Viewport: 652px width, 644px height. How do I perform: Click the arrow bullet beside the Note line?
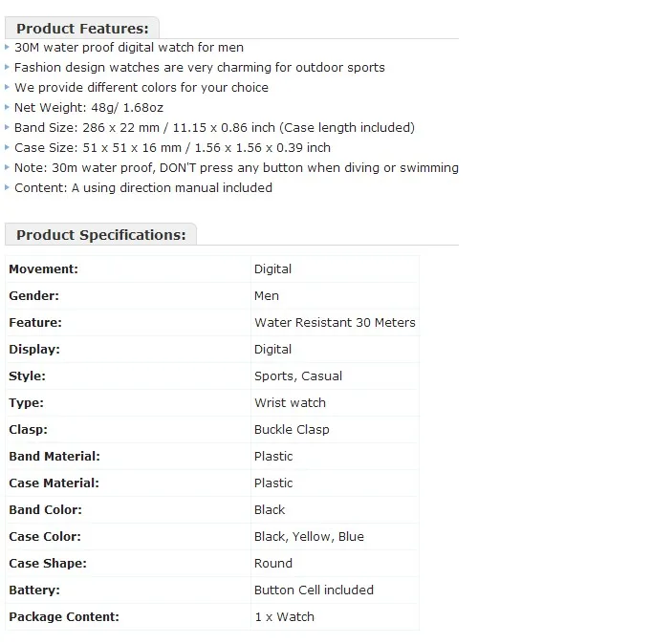[x=7, y=167]
